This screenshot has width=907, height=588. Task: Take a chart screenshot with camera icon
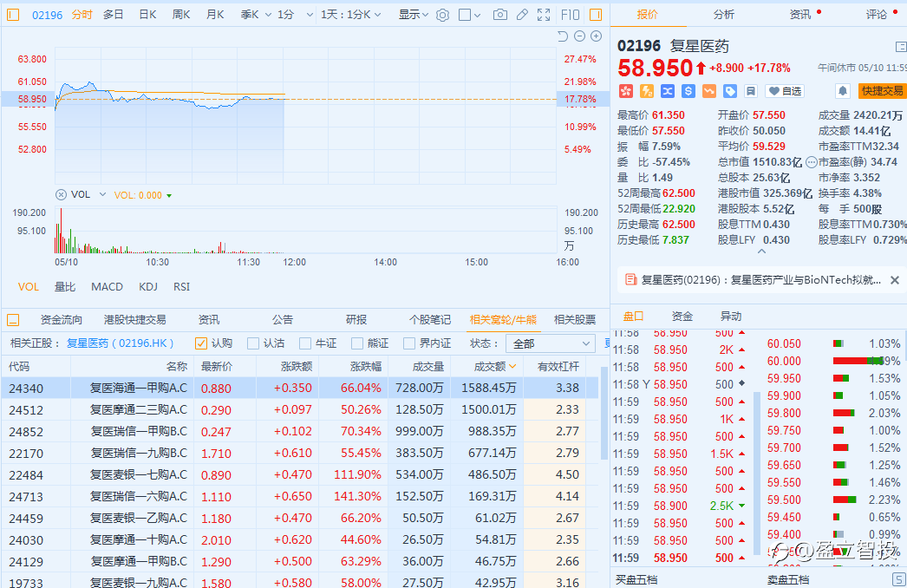pos(499,15)
